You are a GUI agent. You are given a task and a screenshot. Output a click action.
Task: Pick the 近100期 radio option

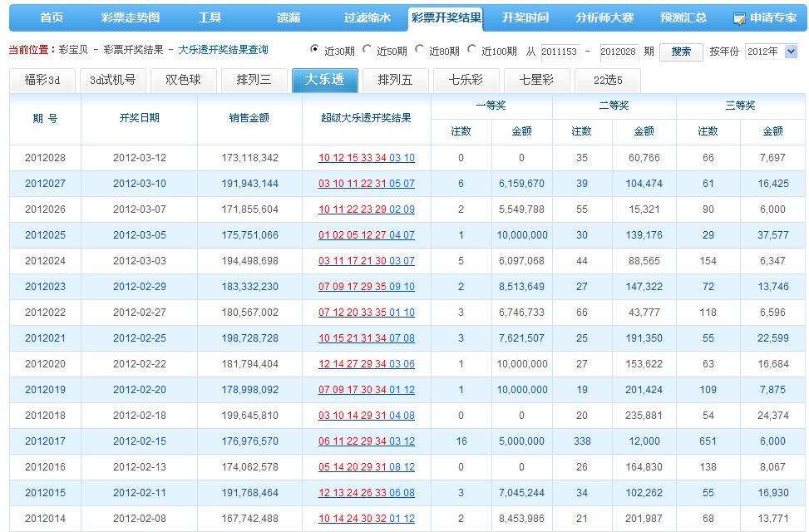472,49
